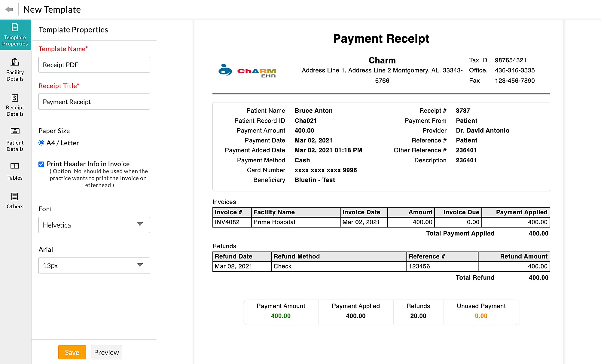Image resolution: width=601 pixels, height=364 pixels.
Task: Open the Patient Details panel
Action: [x=15, y=139]
